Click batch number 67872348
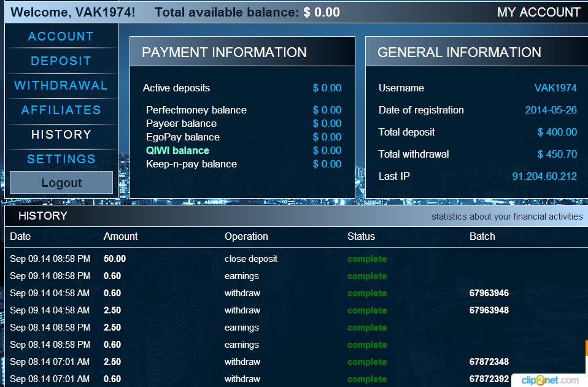 [489, 362]
